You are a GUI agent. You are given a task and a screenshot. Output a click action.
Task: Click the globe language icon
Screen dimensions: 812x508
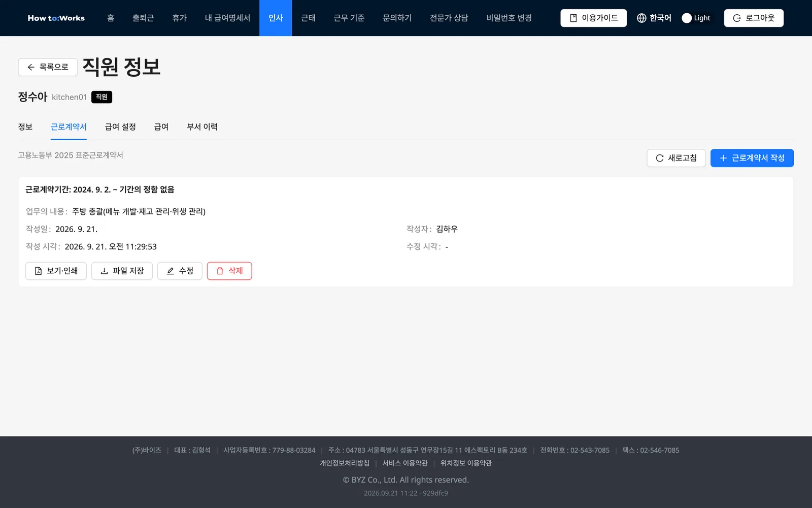click(641, 18)
